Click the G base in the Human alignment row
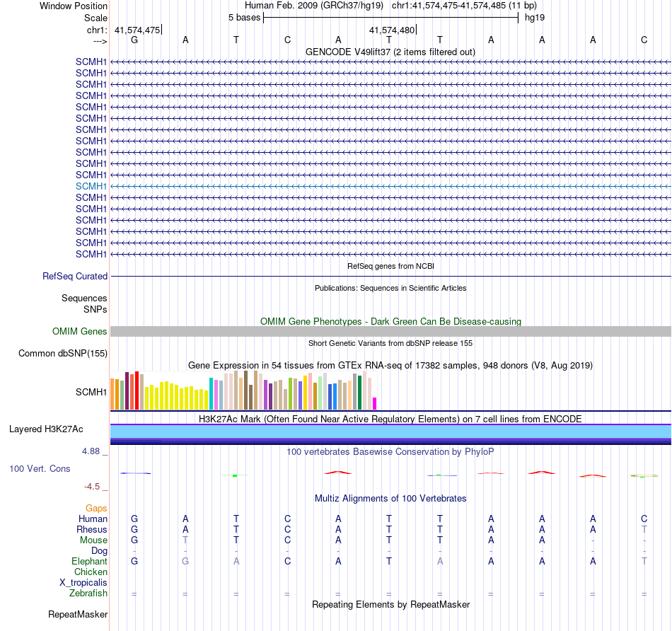 click(x=134, y=519)
